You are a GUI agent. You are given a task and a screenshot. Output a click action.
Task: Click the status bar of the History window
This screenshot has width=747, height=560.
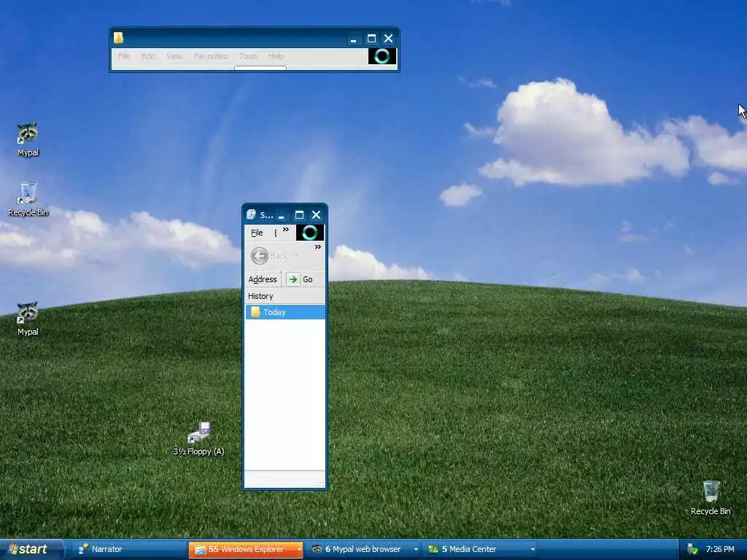285,480
